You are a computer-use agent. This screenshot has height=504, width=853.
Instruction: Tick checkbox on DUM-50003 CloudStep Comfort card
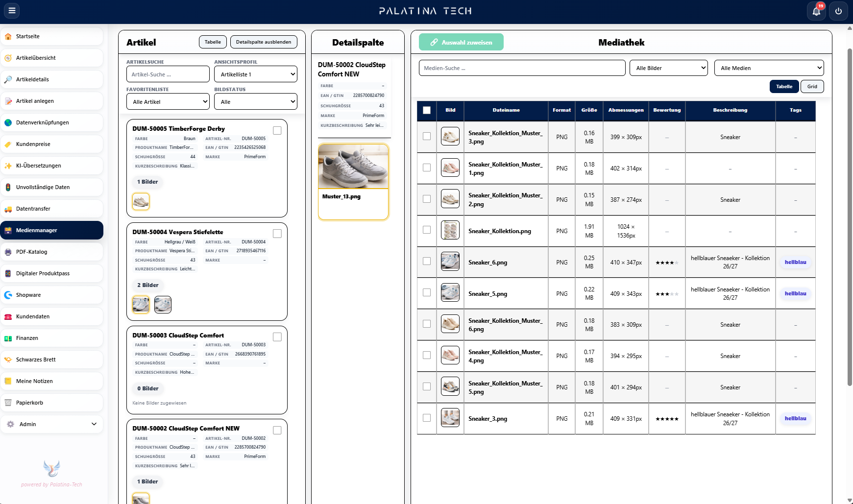pyautogui.click(x=277, y=337)
